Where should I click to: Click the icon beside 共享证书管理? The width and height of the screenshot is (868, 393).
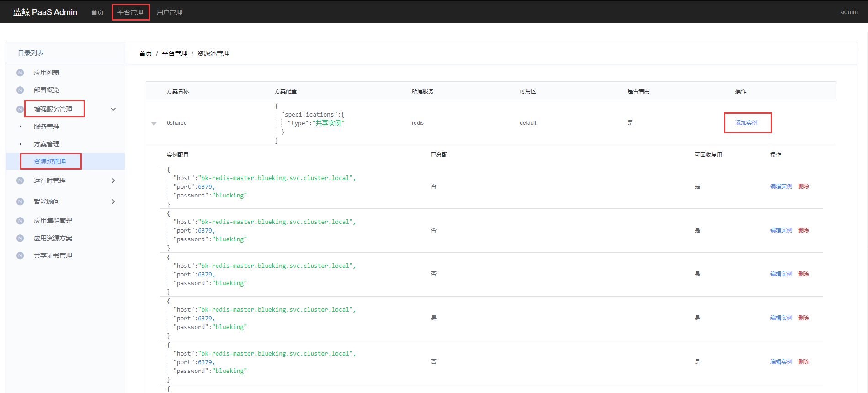point(20,255)
